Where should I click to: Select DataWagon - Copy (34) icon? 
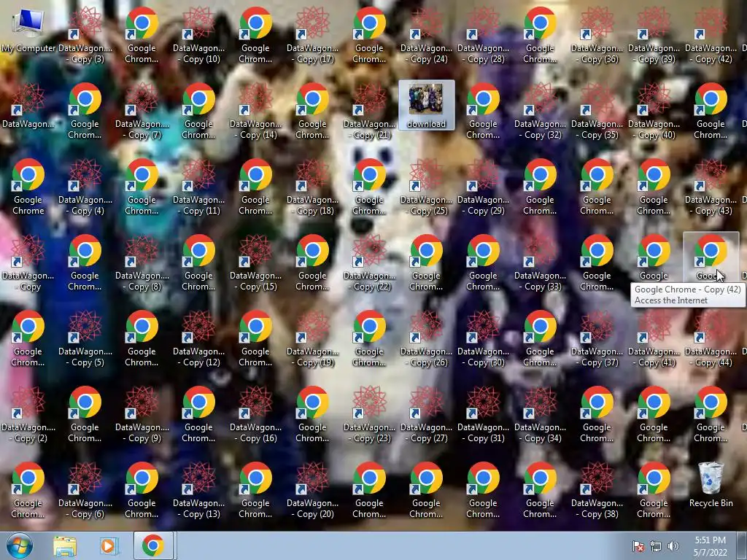[x=541, y=413]
